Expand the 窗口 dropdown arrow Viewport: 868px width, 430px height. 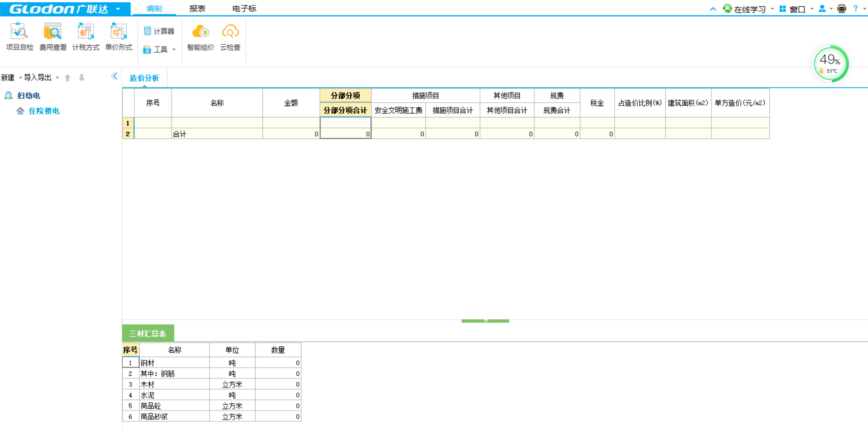click(x=812, y=9)
